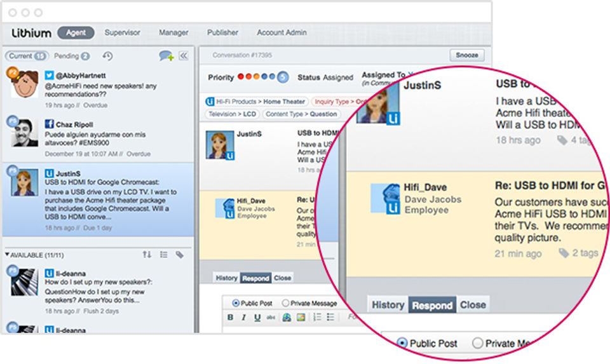The image size is (610, 364).
Task: Click Facebook icon beside Chaz Ripoll
Action: [x=49, y=124]
